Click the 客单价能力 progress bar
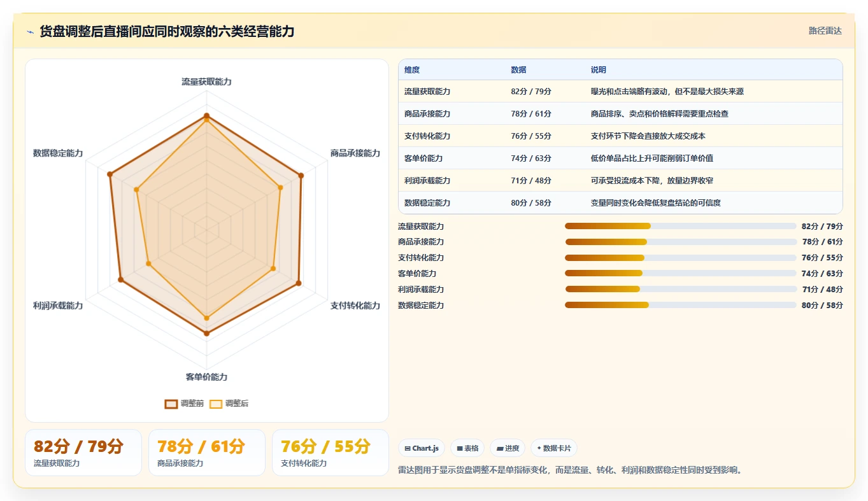The height and width of the screenshot is (501, 868). [x=681, y=273]
